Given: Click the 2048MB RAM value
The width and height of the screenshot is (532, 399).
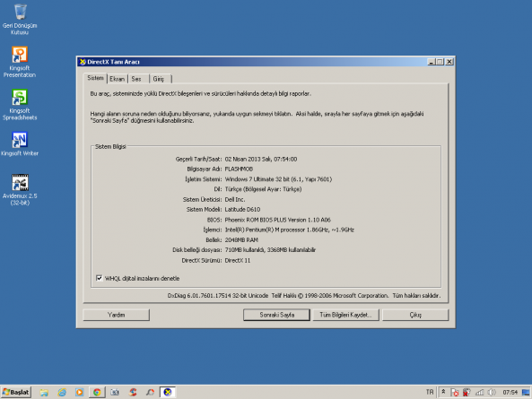Looking at the screenshot, I should [x=241, y=240].
